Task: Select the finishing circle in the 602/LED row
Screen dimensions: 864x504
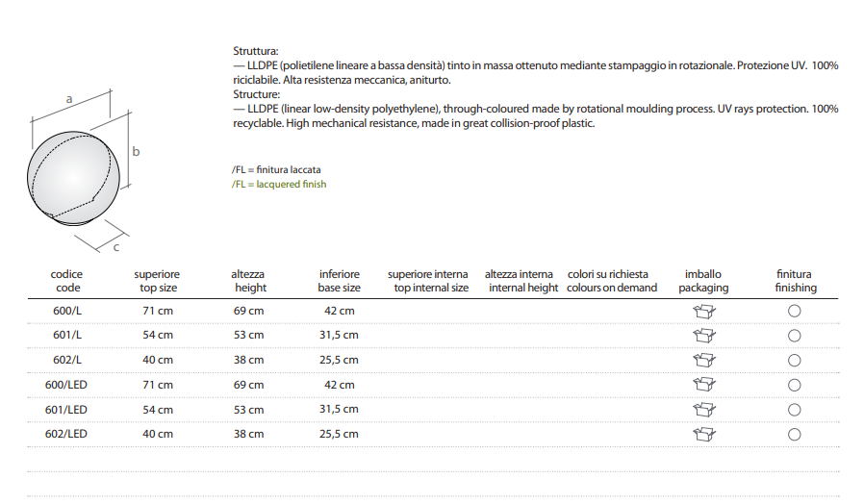Action: point(795,434)
